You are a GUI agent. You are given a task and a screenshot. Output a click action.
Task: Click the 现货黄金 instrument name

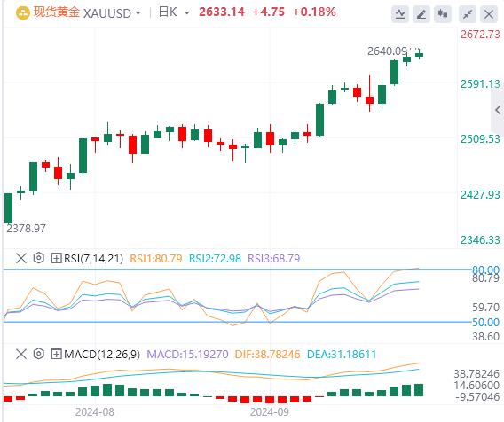point(57,12)
